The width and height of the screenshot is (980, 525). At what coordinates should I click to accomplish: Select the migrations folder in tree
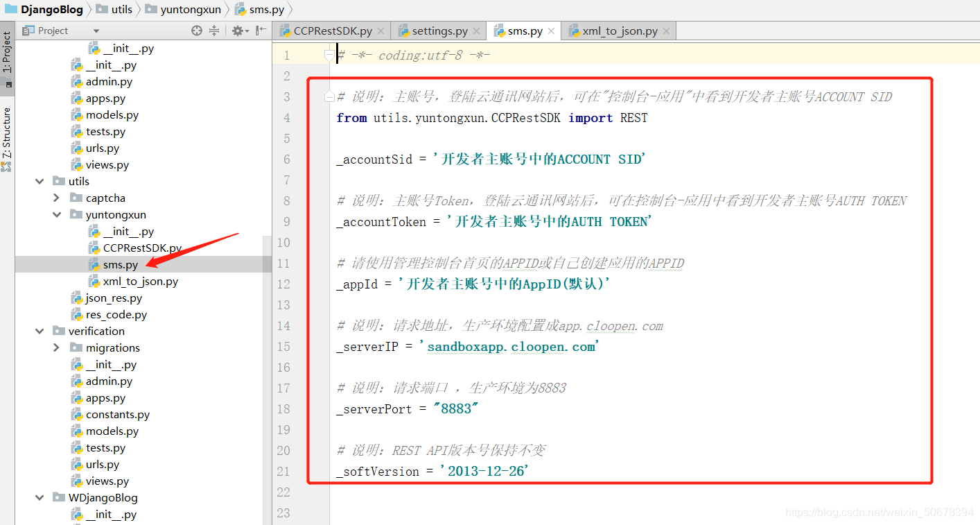(x=113, y=347)
